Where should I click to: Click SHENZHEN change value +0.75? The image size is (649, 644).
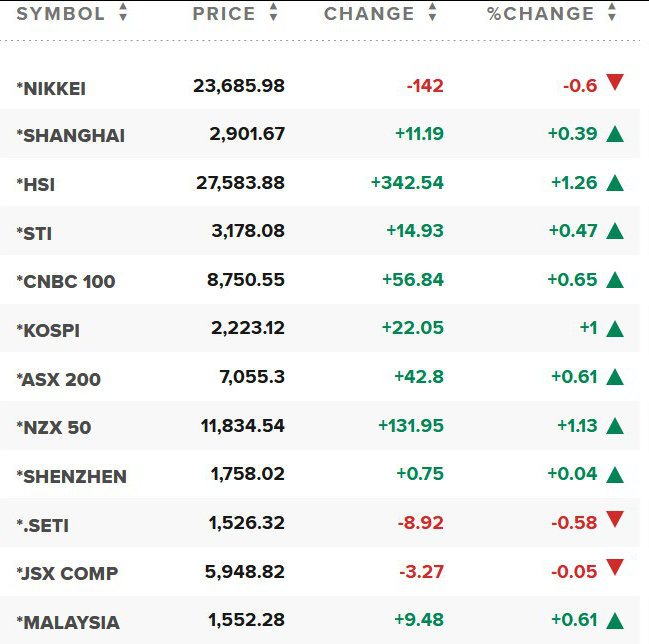(x=420, y=473)
